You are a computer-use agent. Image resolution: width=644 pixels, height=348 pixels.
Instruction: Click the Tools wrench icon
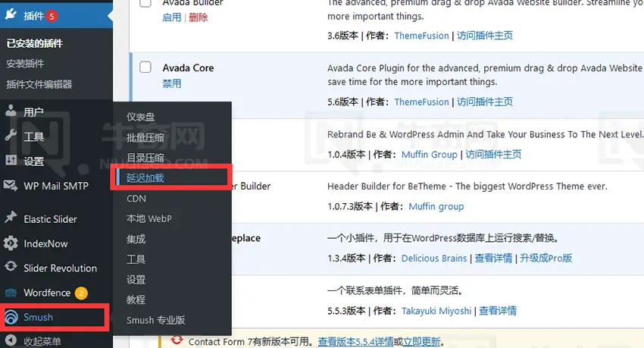coord(11,136)
